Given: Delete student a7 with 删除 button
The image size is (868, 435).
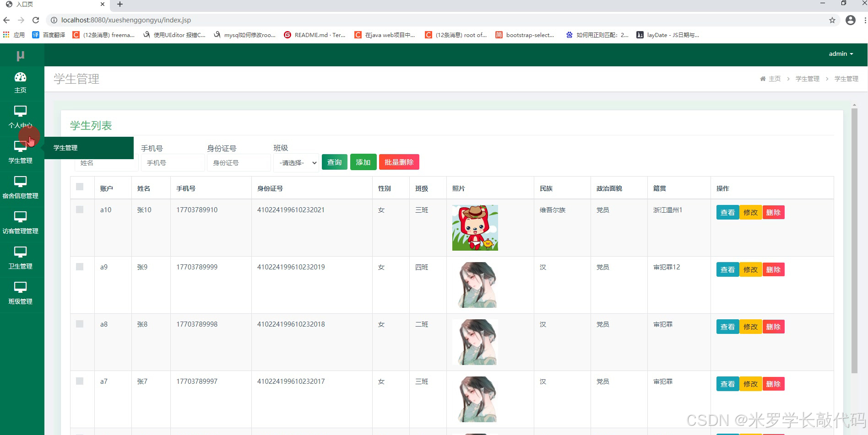Looking at the screenshot, I should (773, 384).
